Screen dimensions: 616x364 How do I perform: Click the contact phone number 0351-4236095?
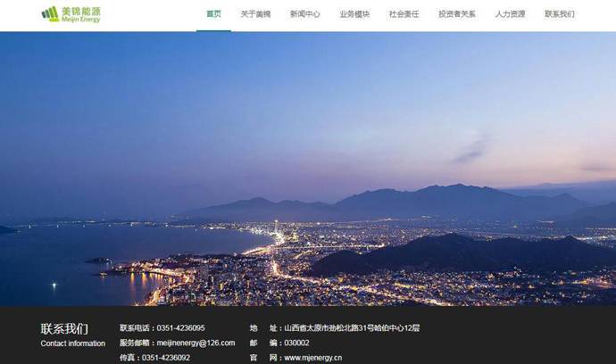[x=180, y=328]
